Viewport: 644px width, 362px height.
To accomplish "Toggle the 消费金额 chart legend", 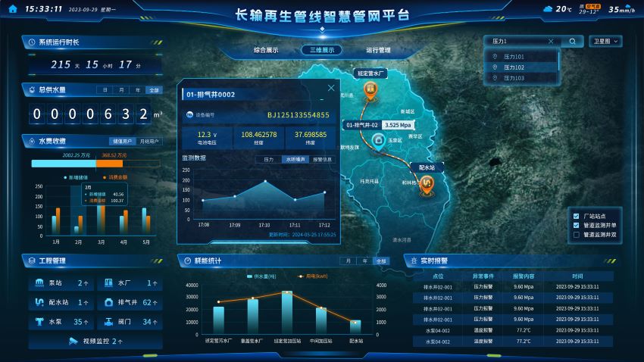I will tap(115, 177).
